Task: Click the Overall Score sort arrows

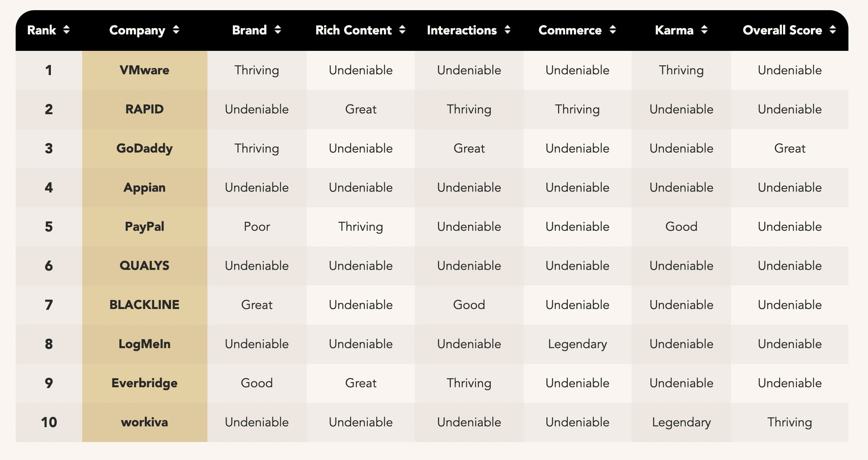Action: point(833,30)
